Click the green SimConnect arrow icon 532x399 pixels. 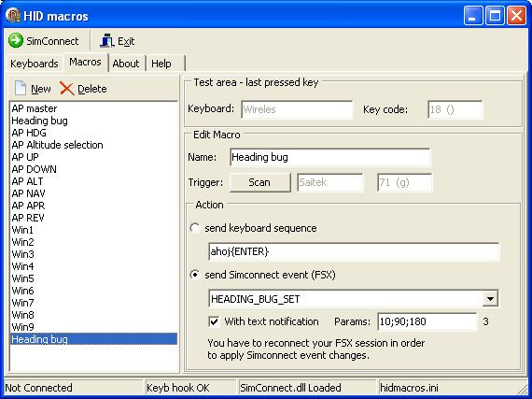pyautogui.click(x=16, y=41)
